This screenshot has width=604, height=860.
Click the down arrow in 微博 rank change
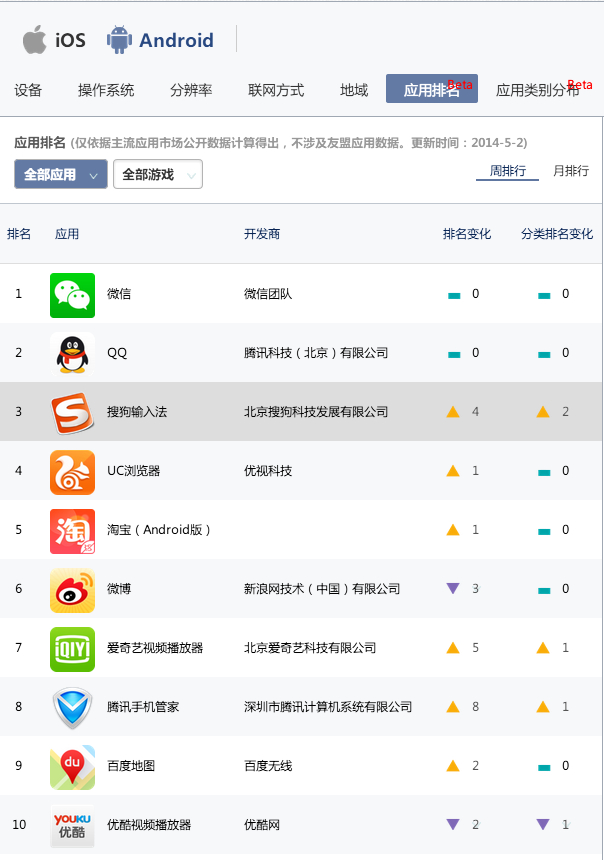[453, 589]
